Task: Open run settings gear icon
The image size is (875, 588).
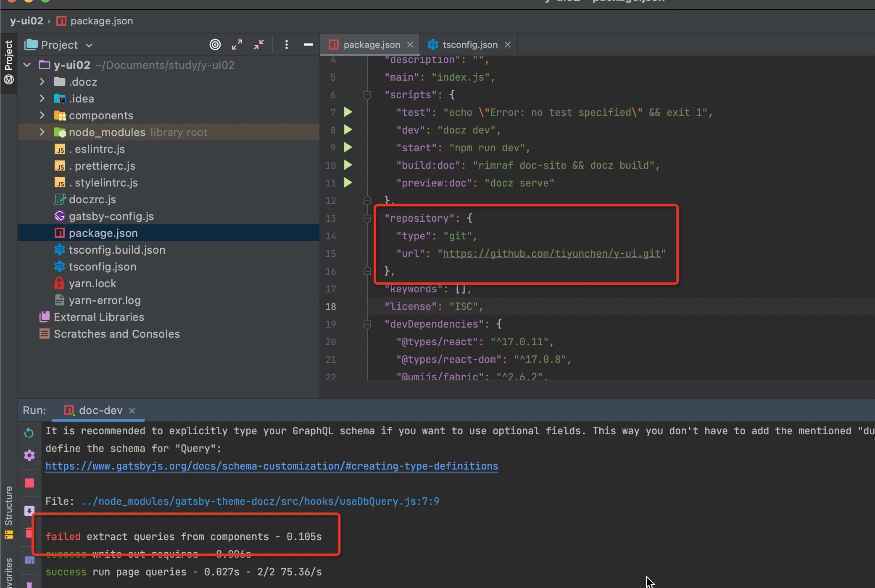Action: pyautogui.click(x=29, y=455)
